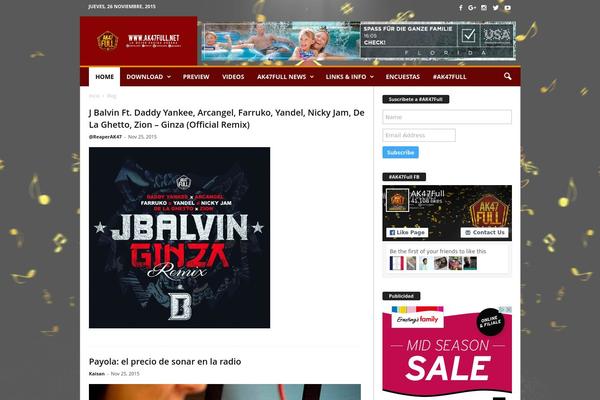Click the Like Page button
The width and height of the screenshot is (600, 400).
click(407, 232)
